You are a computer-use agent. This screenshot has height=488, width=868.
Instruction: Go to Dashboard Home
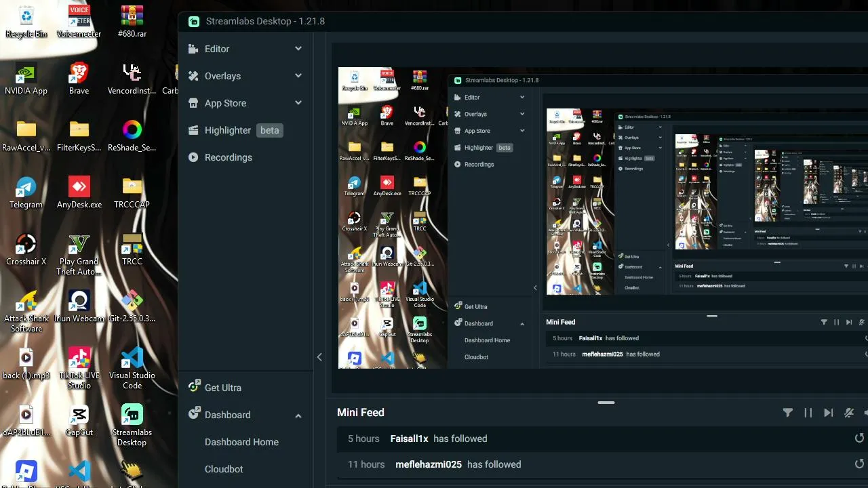[241, 442]
